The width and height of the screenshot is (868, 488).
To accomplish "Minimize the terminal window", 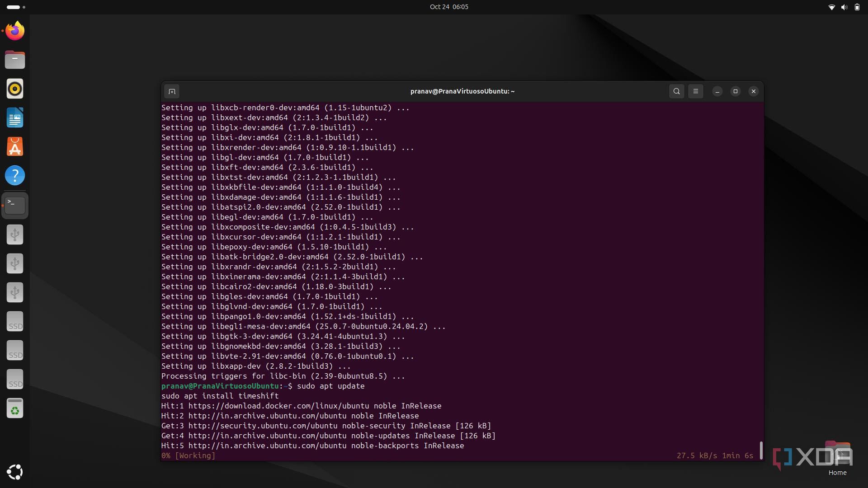I will [717, 91].
